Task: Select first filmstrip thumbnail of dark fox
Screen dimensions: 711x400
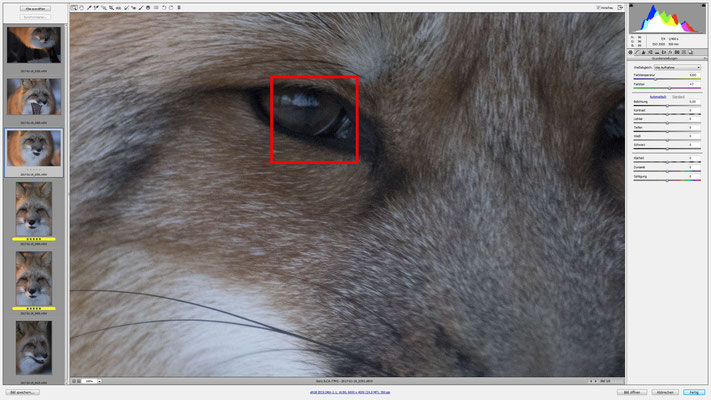Action: (34, 45)
